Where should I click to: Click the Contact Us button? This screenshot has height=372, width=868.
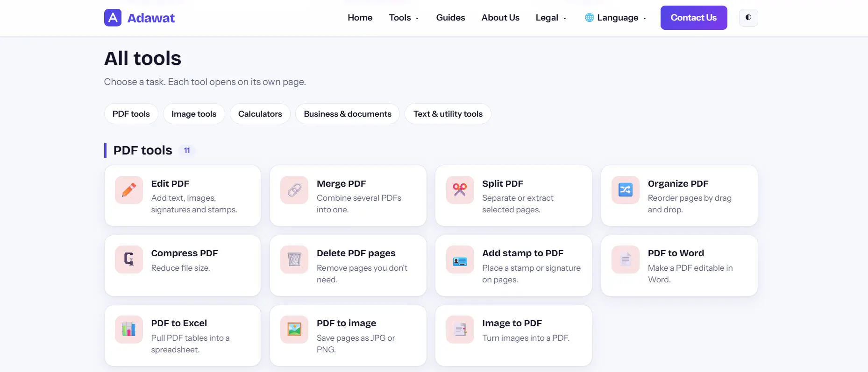pos(694,18)
